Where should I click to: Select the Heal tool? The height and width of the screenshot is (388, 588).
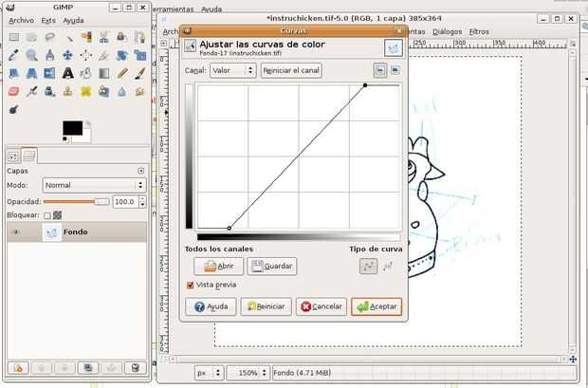(x=86, y=91)
